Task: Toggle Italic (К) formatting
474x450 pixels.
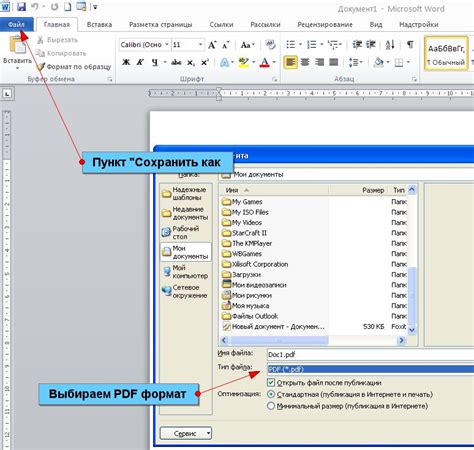Action: (140, 62)
